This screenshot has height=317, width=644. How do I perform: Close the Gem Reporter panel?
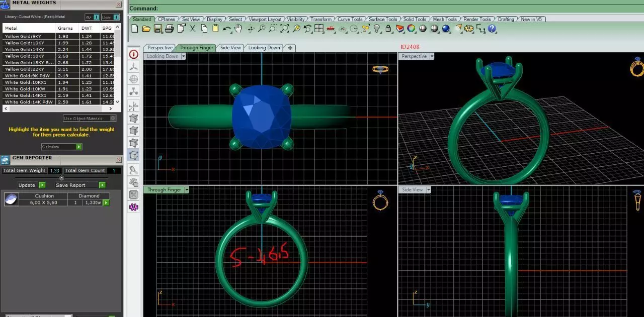(x=119, y=160)
